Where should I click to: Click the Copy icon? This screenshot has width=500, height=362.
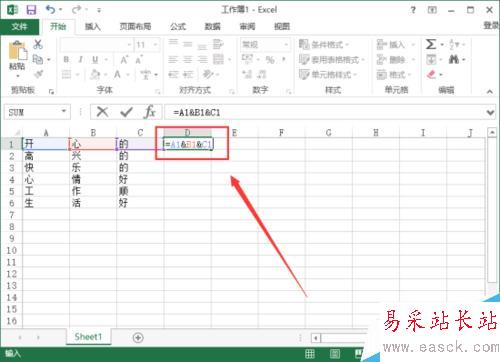click(38, 59)
